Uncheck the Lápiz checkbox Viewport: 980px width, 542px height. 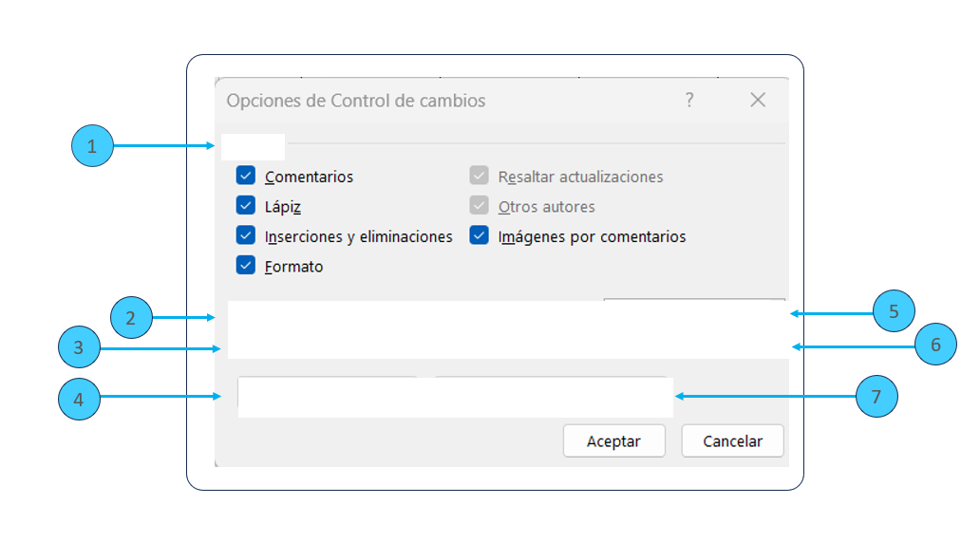[246, 205]
